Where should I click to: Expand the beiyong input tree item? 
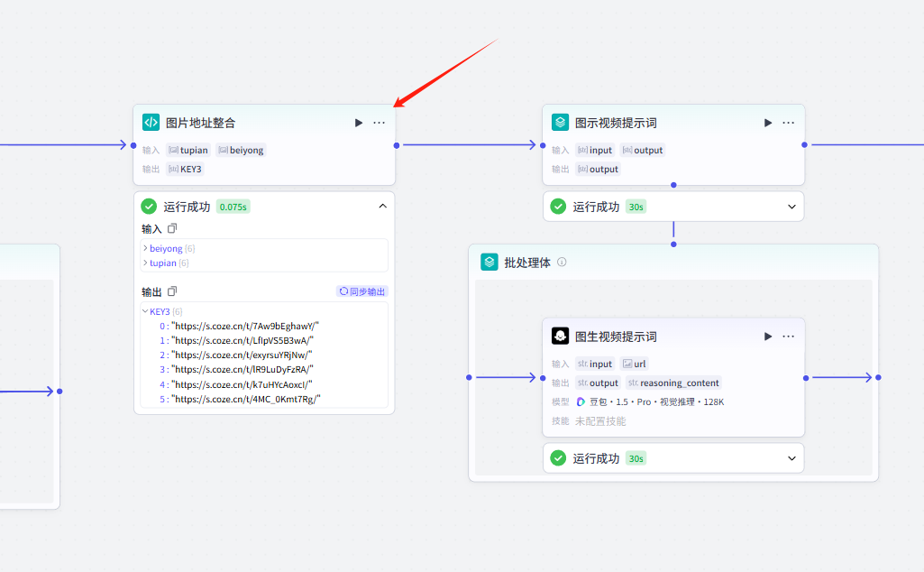(x=145, y=248)
